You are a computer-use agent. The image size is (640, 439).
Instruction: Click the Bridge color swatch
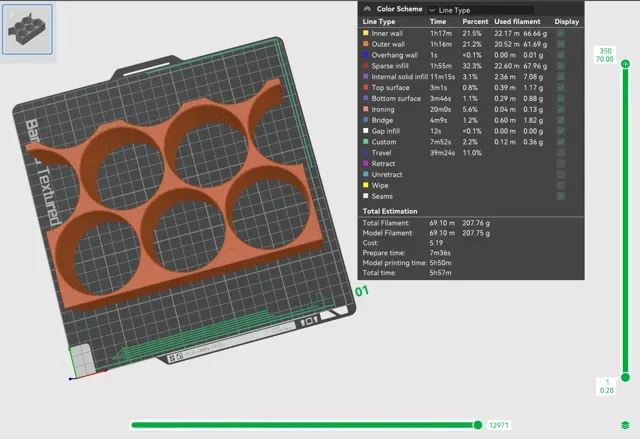click(x=366, y=120)
